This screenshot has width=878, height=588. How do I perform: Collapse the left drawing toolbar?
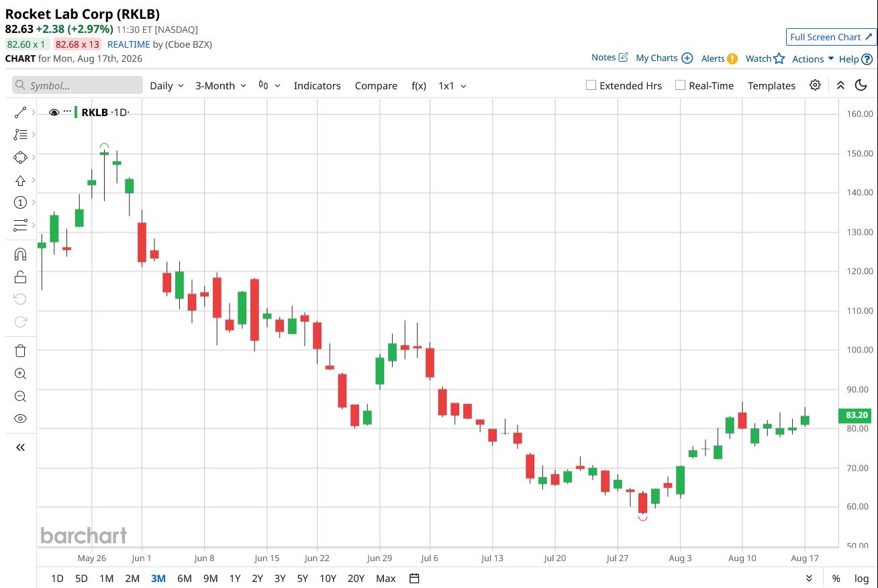[x=20, y=448]
